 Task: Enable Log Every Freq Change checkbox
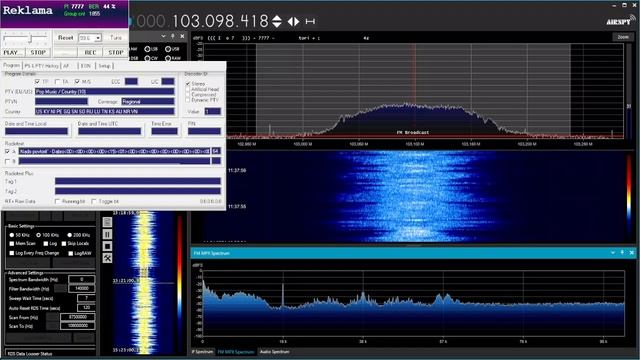click(x=12, y=253)
